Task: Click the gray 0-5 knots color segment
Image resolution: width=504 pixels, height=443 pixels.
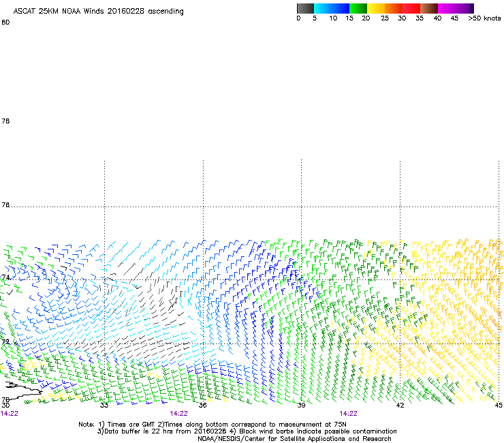Action: point(305,8)
